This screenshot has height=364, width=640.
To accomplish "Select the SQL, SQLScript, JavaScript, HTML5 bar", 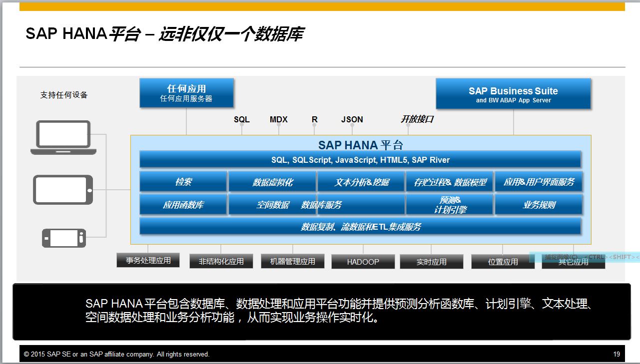I will coord(360,160).
